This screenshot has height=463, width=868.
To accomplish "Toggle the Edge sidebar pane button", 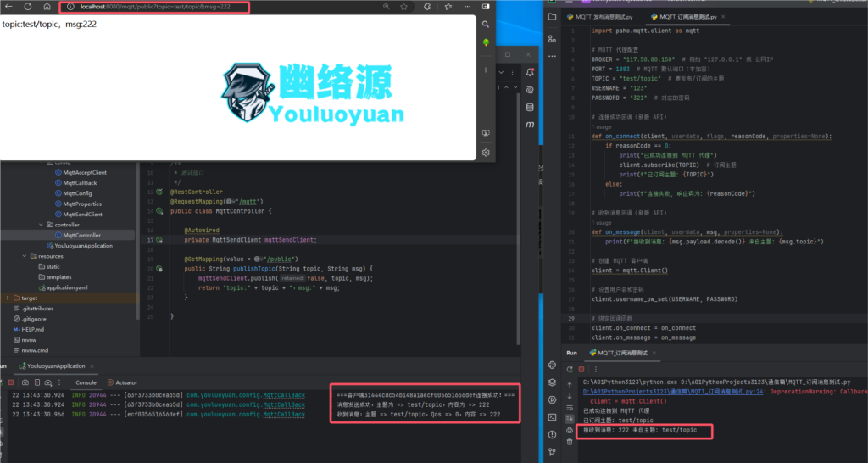I will click(x=486, y=7).
